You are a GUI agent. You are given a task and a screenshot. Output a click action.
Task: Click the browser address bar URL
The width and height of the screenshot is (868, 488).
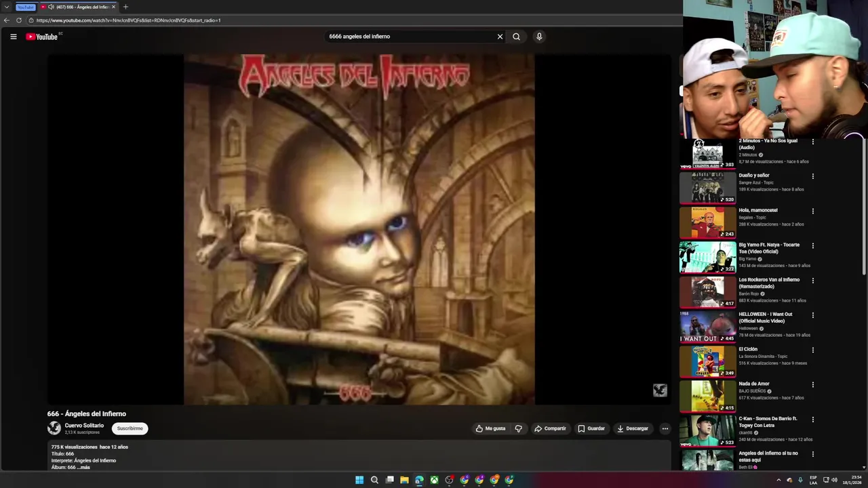(x=129, y=20)
